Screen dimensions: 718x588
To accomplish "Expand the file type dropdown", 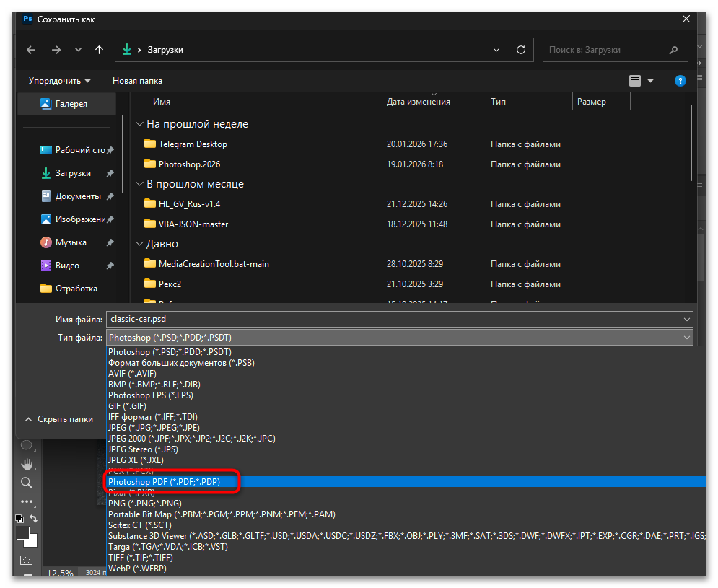I will (x=686, y=338).
